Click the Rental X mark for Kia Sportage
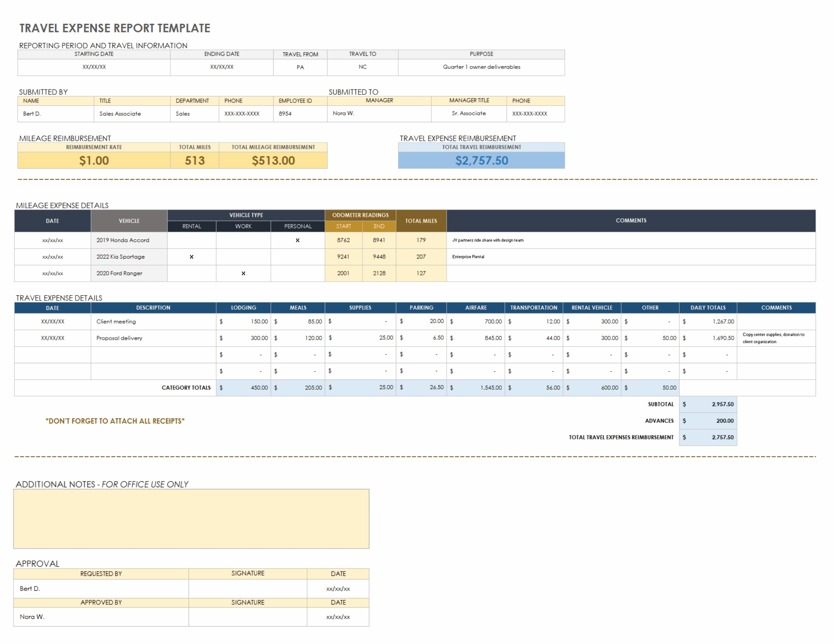The height and width of the screenshot is (644, 834). pyautogui.click(x=191, y=257)
